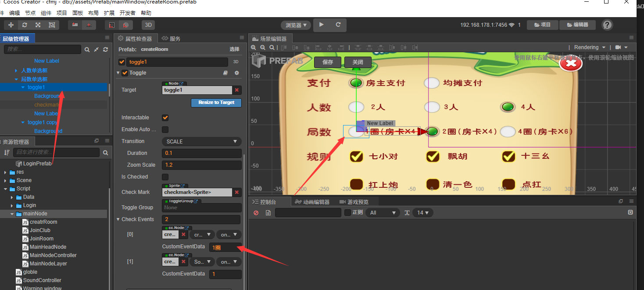Clear console log icon
Screen dimensions: 644x290
point(256,213)
